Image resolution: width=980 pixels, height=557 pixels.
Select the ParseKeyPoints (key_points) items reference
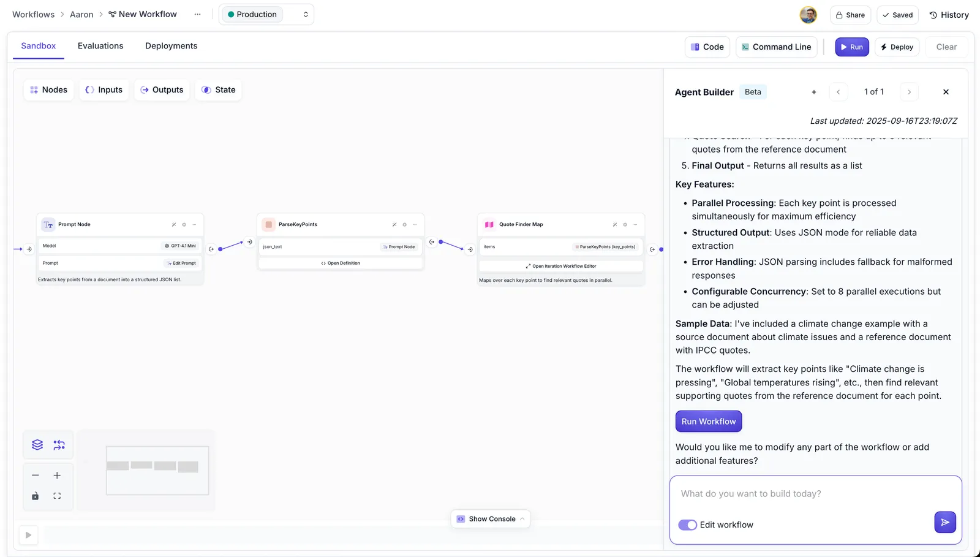point(605,247)
